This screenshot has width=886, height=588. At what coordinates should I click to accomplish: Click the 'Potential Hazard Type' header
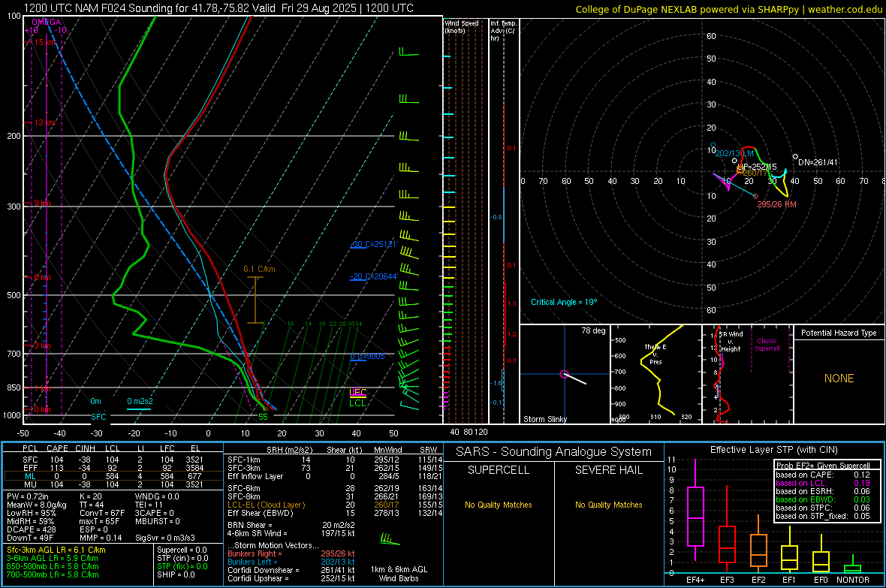(839, 333)
